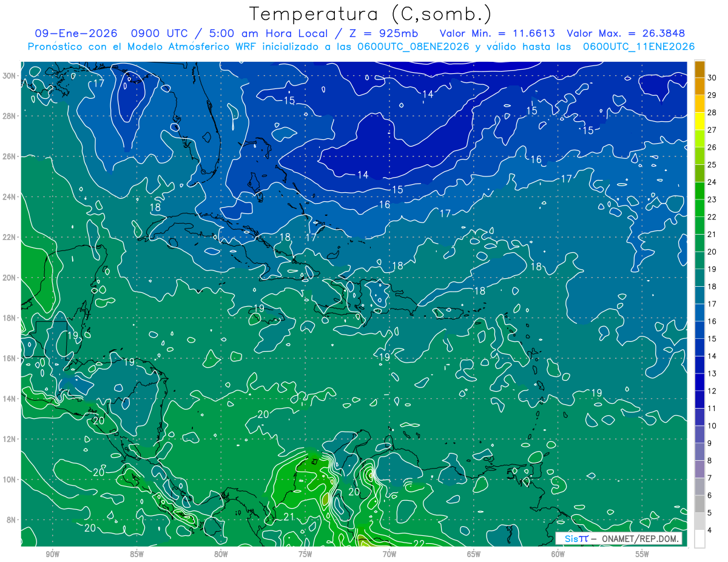Image resolution: width=728 pixels, height=562 pixels.
Task: Click the valid-until time '0600UTC_11ENE2026'
Action: (638, 47)
